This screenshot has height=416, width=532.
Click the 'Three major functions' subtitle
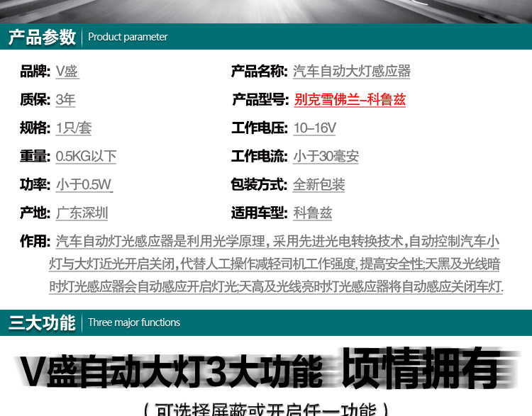pyautogui.click(x=134, y=322)
